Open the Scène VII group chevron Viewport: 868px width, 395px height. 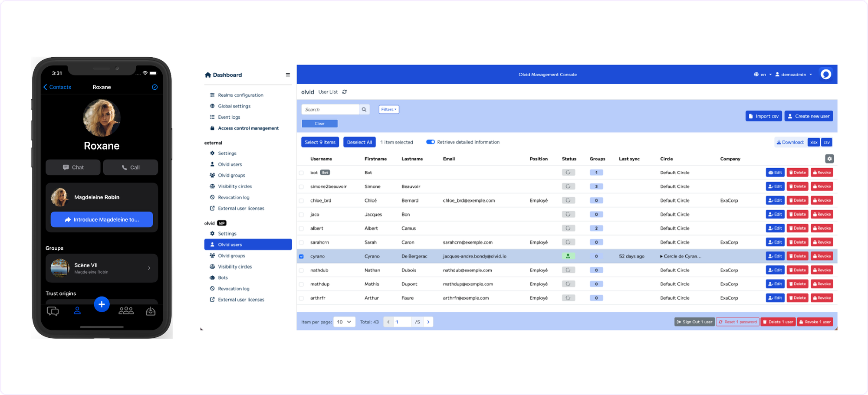pos(149,268)
